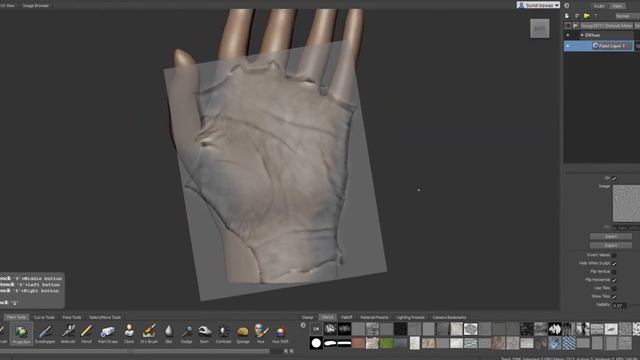
Task: Open the Lighting Presets tab
Action: (x=410, y=317)
